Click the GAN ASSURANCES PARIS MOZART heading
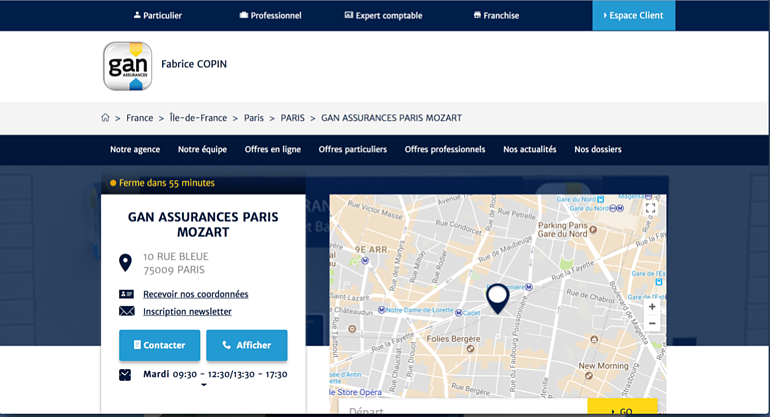This screenshot has height=417, width=770. click(x=203, y=224)
